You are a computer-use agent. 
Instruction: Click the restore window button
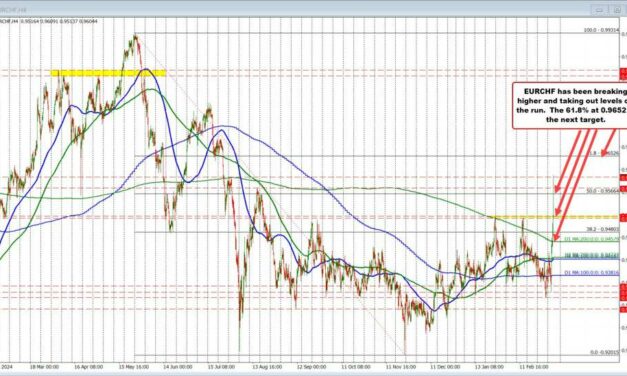(x=617, y=10)
